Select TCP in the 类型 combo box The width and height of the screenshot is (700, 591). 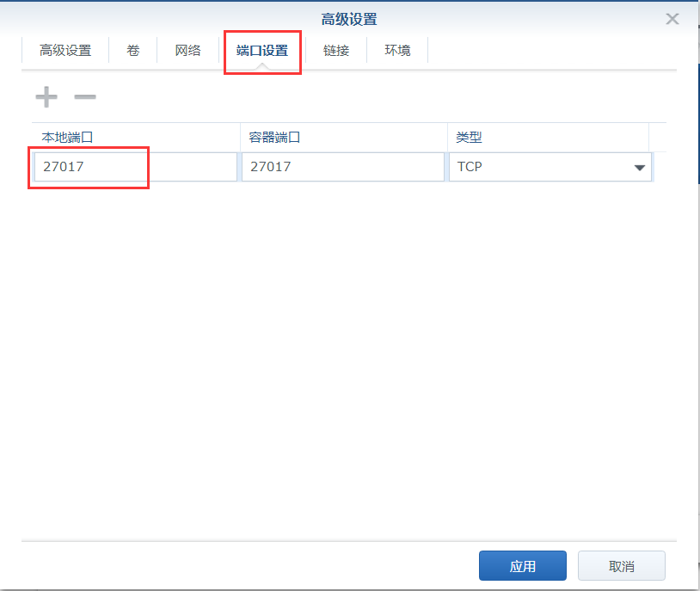click(x=550, y=167)
